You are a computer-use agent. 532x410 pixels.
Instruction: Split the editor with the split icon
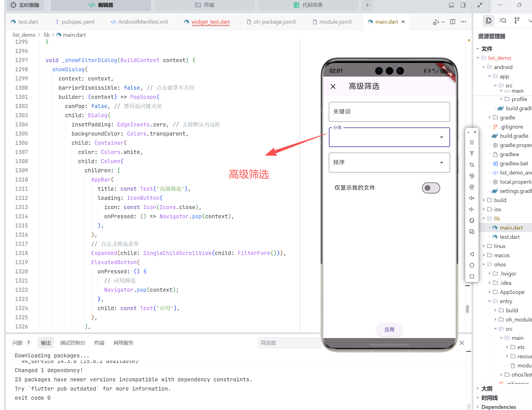click(453, 22)
